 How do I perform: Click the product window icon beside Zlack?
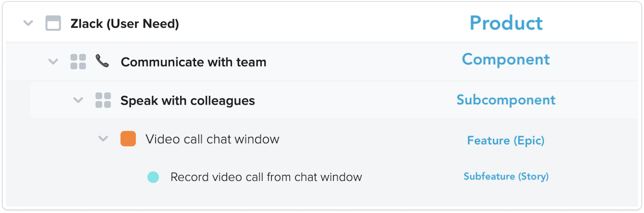pyautogui.click(x=53, y=23)
